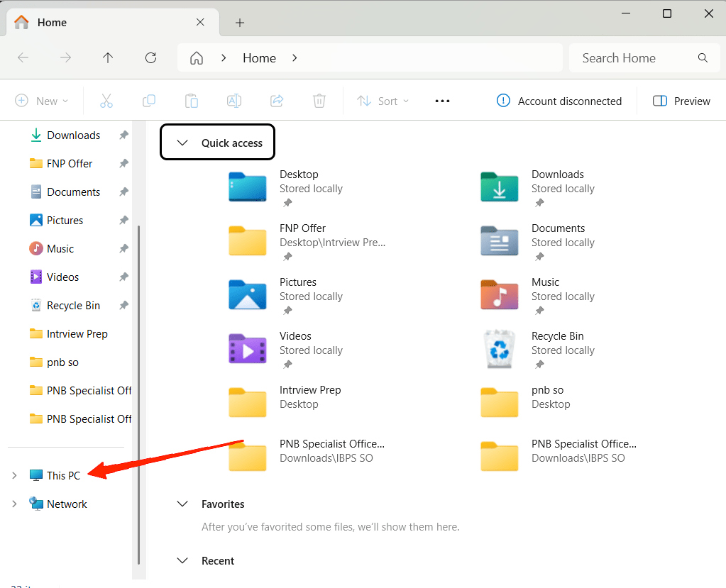Select Recycle Bin in the navigation pane

click(73, 305)
